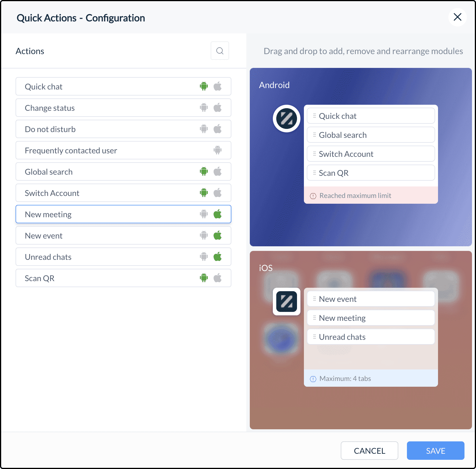Click Apple icon on Switch Account row
Image resolution: width=476 pixels, height=469 pixels.
218,193
